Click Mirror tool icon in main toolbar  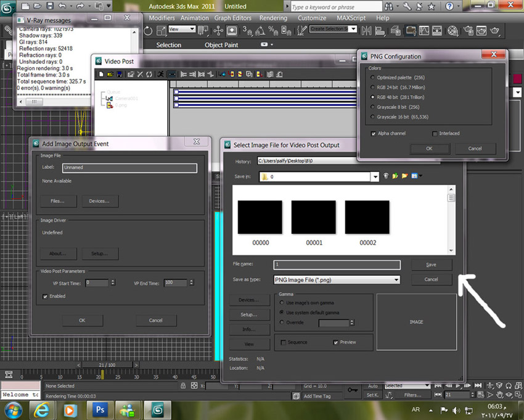click(366, 31)
